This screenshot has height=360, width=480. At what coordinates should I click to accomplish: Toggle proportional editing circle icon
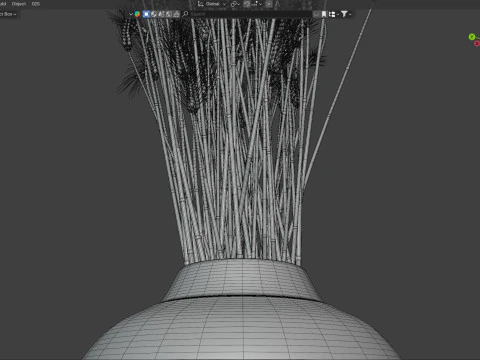(x=269, y=4)
